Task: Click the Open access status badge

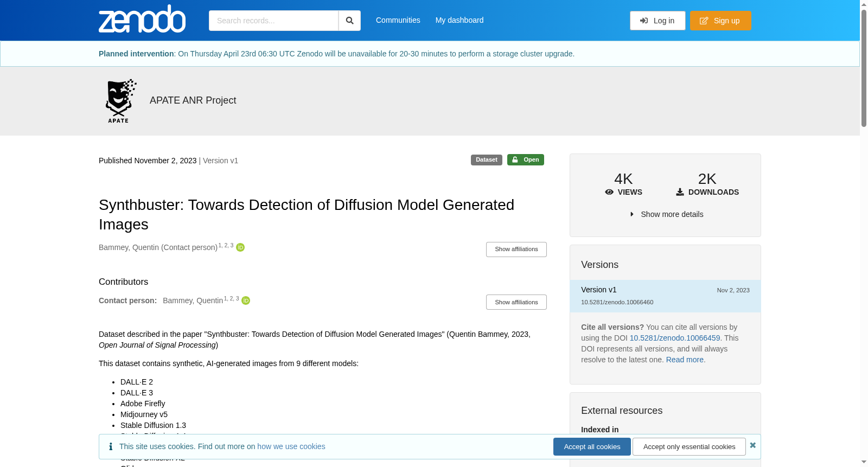Action: click(x=526, y=160)
